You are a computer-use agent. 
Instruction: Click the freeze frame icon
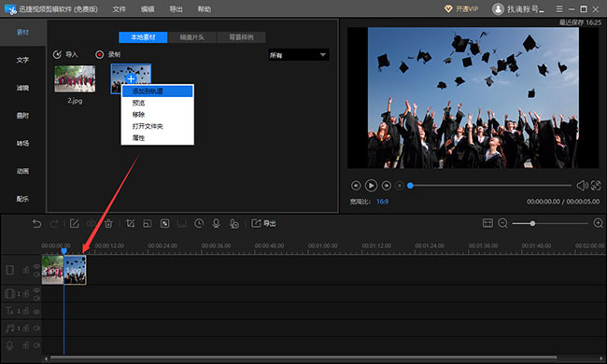click(x=181, y=224)
